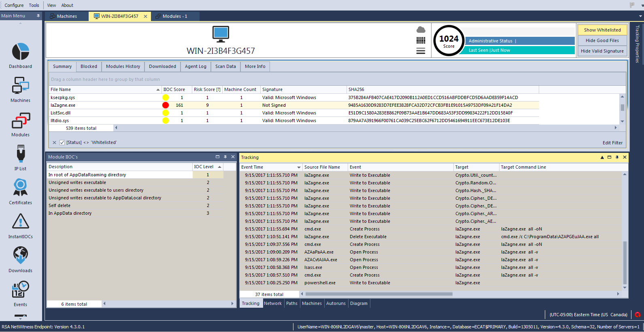Toggle the Status Whitelisted filter checkbox

click(x=62, y=142)
